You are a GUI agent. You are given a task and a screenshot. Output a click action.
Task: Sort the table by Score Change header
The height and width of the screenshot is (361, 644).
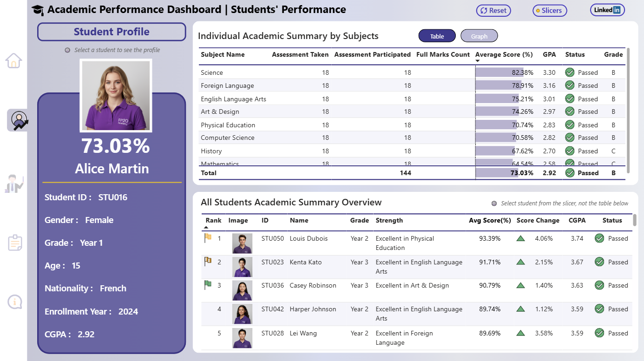(x=538, y=221)
